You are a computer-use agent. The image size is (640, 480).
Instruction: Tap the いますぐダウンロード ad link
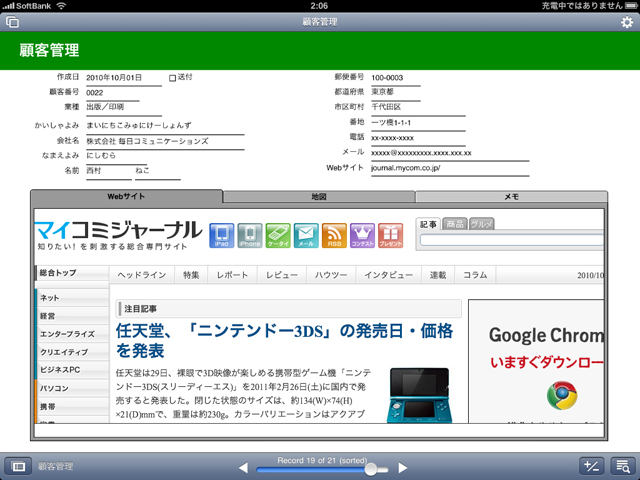point(546,362)
